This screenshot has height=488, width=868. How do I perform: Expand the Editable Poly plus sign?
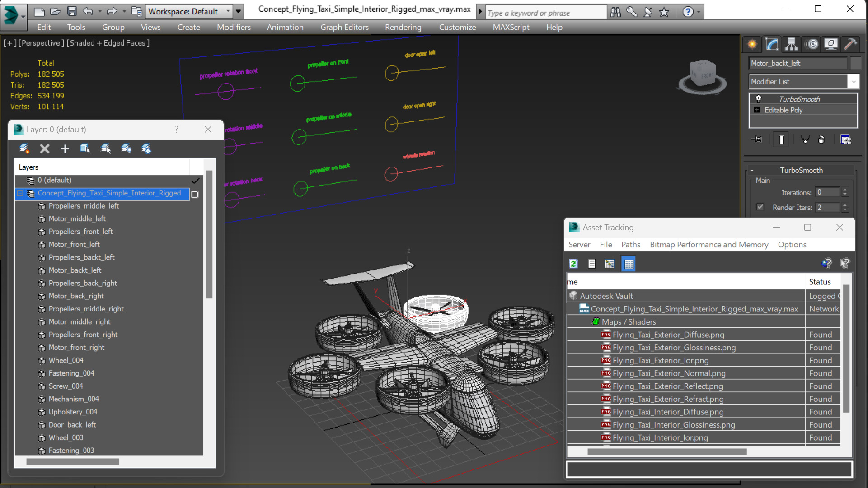click(x=757, y=110)
